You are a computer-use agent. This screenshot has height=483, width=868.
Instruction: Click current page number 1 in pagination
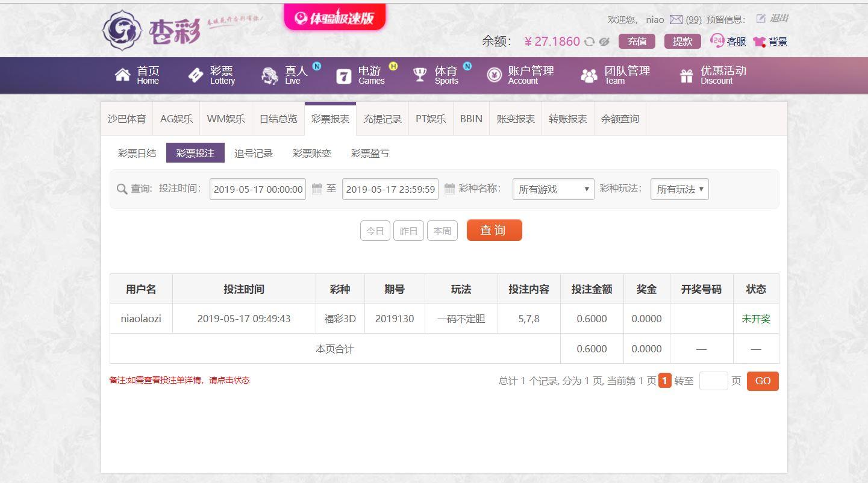pos(665,381)
